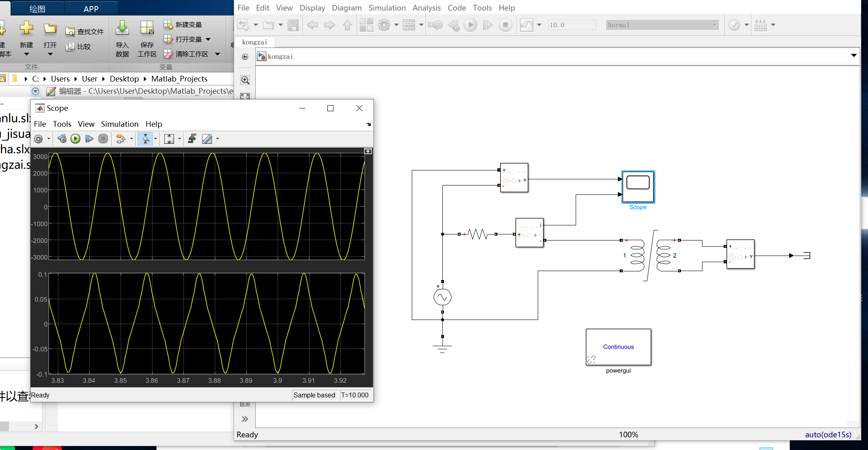Image resolution: width=868 pixels, height=450 pixels.
Task: Click Scope step forward icon
Action: click(89, 139)
